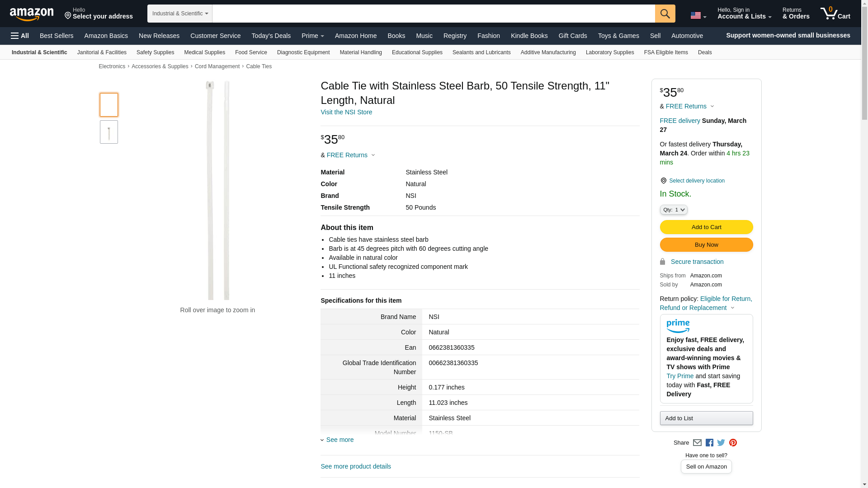Open the shopping cart icon
868x488 pixels.
(x=835, y=14)
